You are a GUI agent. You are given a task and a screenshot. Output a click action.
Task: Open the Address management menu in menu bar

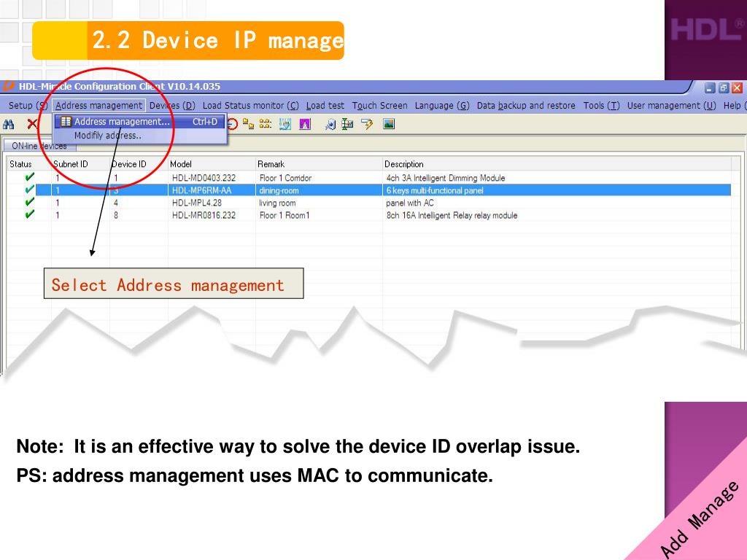[98, 105]
